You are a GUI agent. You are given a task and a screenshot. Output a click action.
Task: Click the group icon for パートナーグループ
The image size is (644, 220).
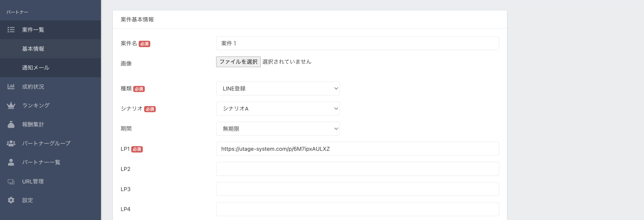pyautogui.click(x=11, y=143)
